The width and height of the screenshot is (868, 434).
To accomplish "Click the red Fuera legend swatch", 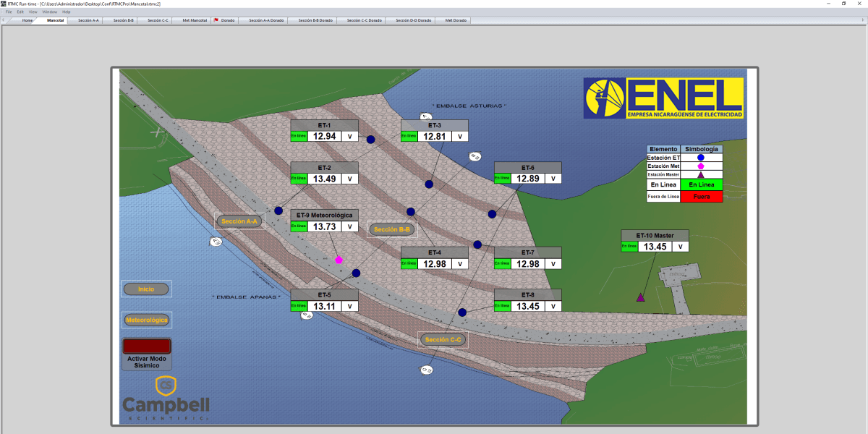I will coord(702,197).
